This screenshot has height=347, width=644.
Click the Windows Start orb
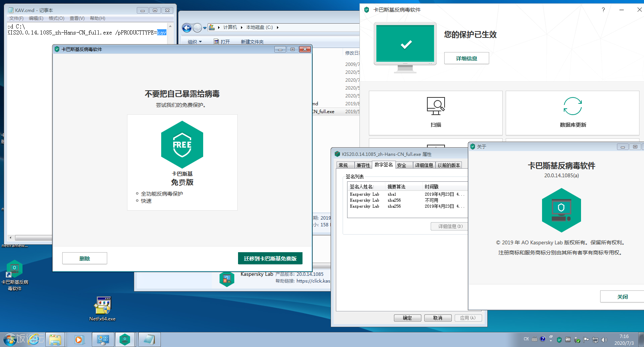point(10,340)
